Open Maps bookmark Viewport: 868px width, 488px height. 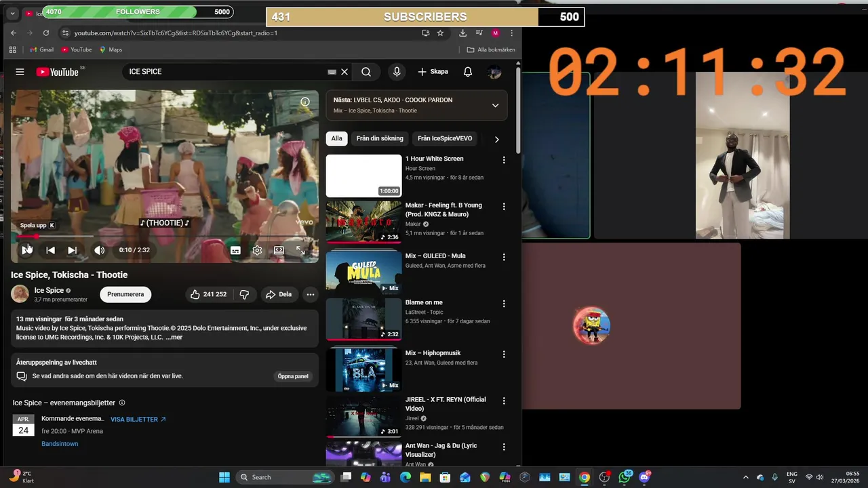tap(111, 49)
